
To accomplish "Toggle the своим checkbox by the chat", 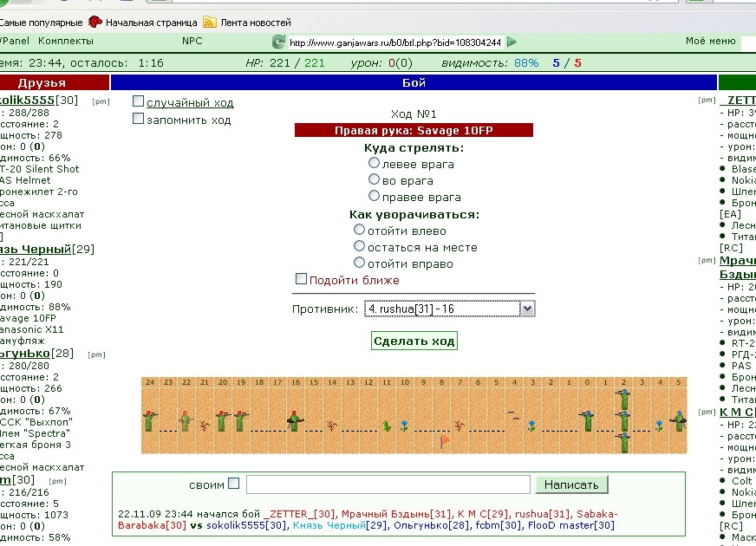I will (233, 484).
